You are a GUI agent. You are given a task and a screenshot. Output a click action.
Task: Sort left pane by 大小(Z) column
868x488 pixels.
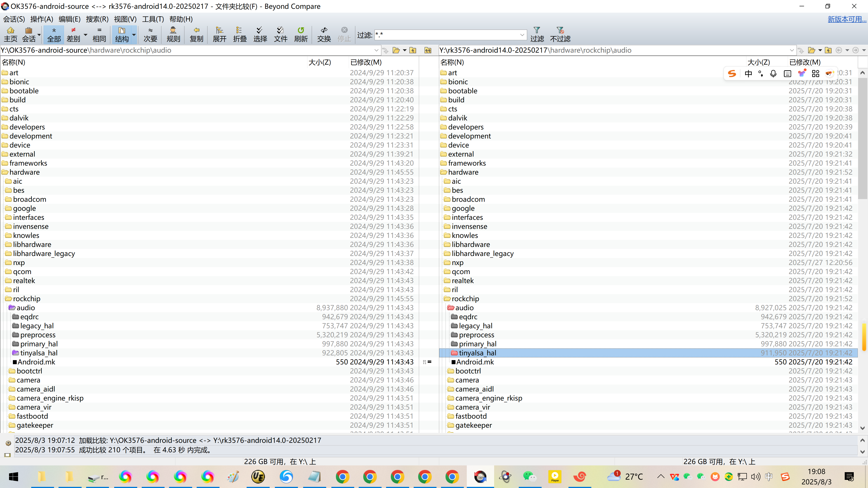pyautogui.click(x=320, y=62)
